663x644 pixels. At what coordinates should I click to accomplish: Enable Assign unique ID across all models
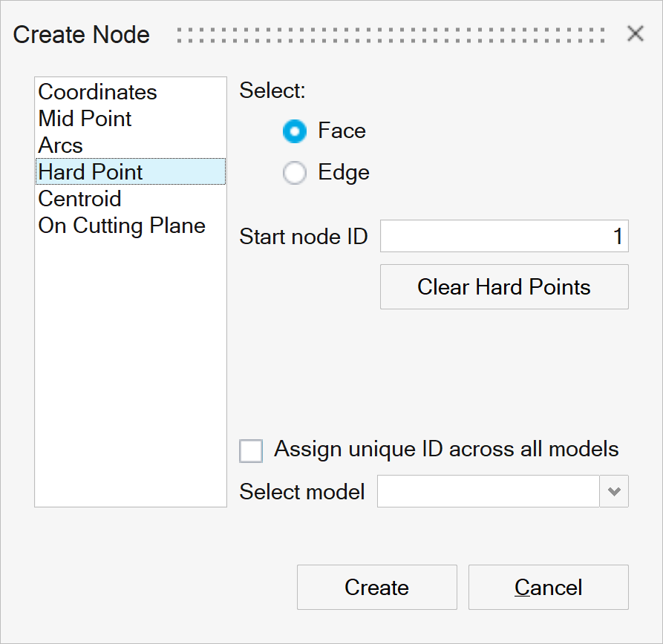[251, 450]
